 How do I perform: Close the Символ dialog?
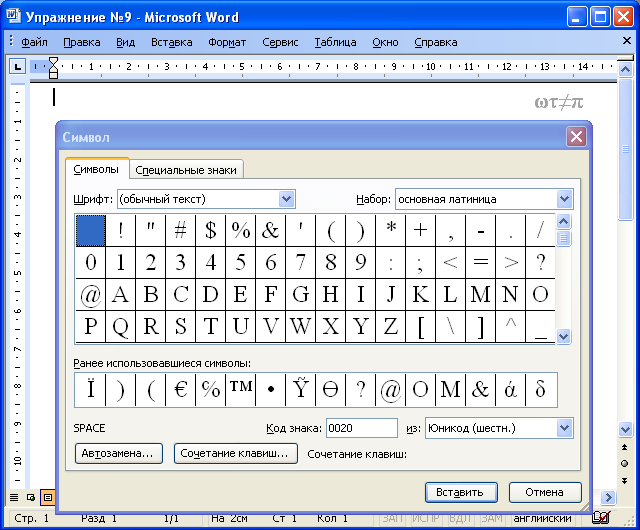pyautogui.click(x=576, y=136)
